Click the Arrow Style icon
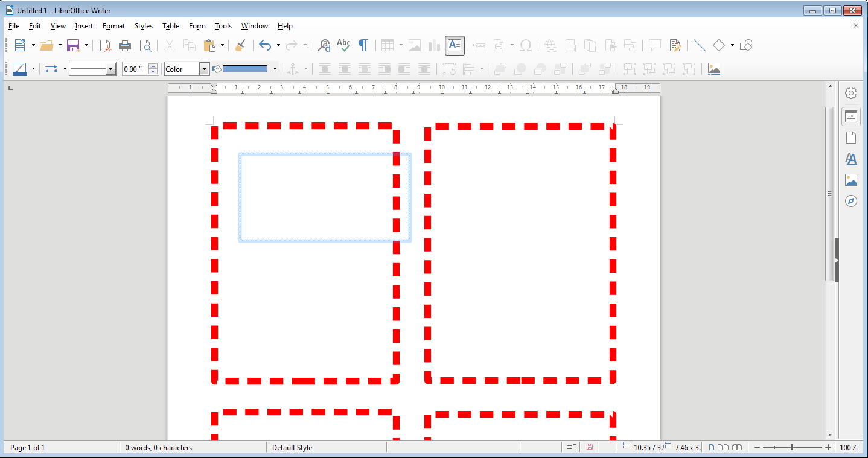 (51, 69)
